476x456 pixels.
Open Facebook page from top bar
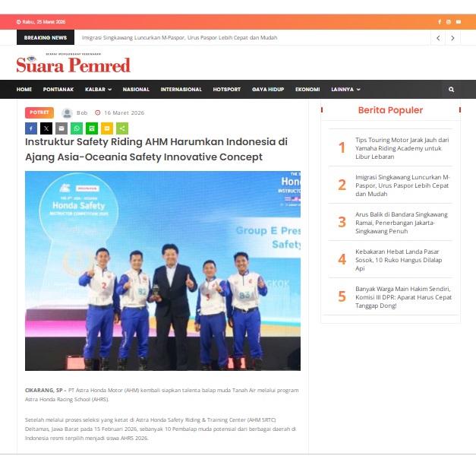[x=440, y=21]
